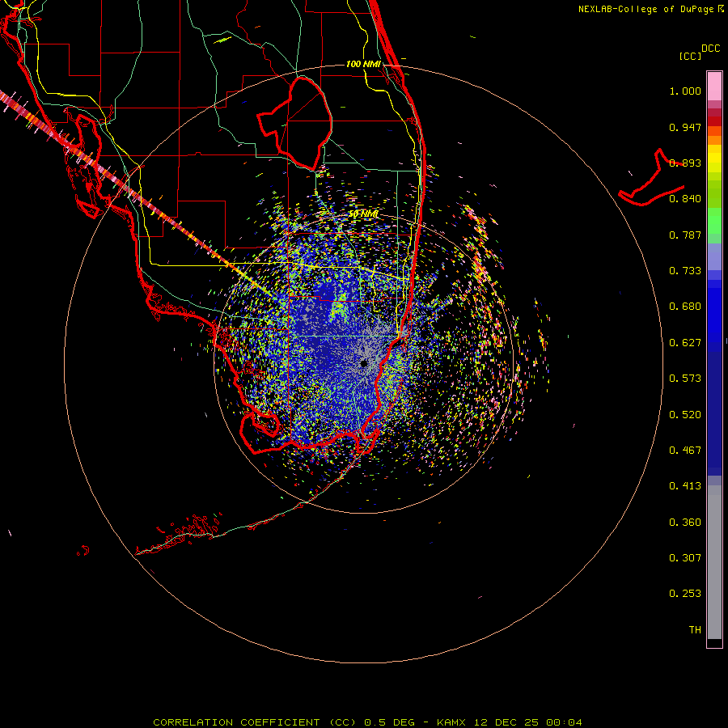728x728 pixels.
Task: Select the 0.467 color scale value
Action: point(685,451)
